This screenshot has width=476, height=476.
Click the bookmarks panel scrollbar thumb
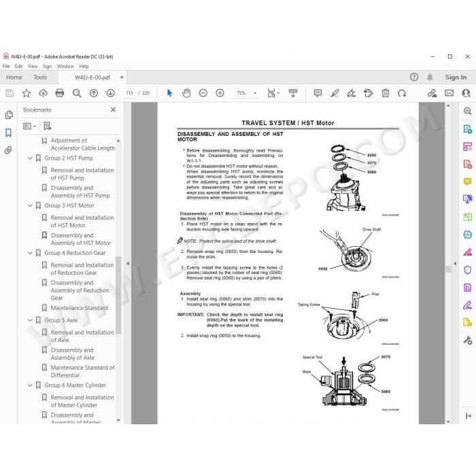tap(118, 294)
